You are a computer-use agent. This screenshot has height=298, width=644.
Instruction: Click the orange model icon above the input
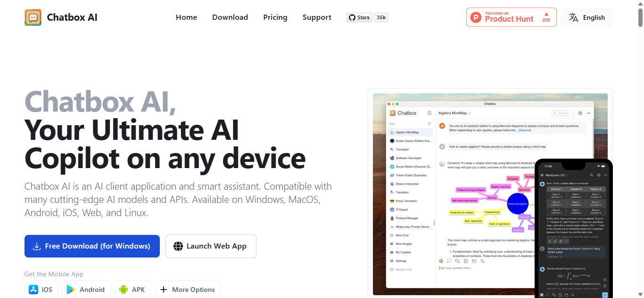(441, 261)
